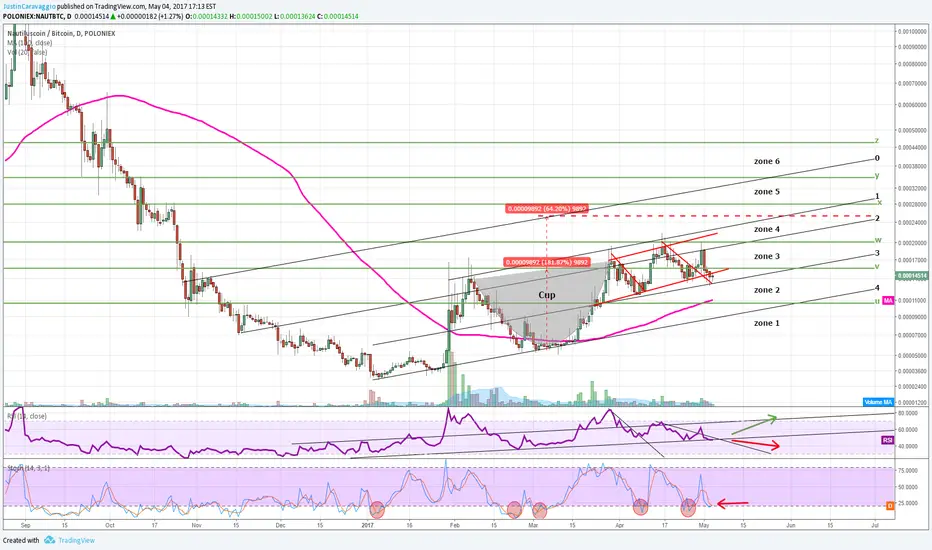The image size is (932, 550).
Task: Click the current price label 0.00014514 on axis
Action: click(x=912, y=276)
